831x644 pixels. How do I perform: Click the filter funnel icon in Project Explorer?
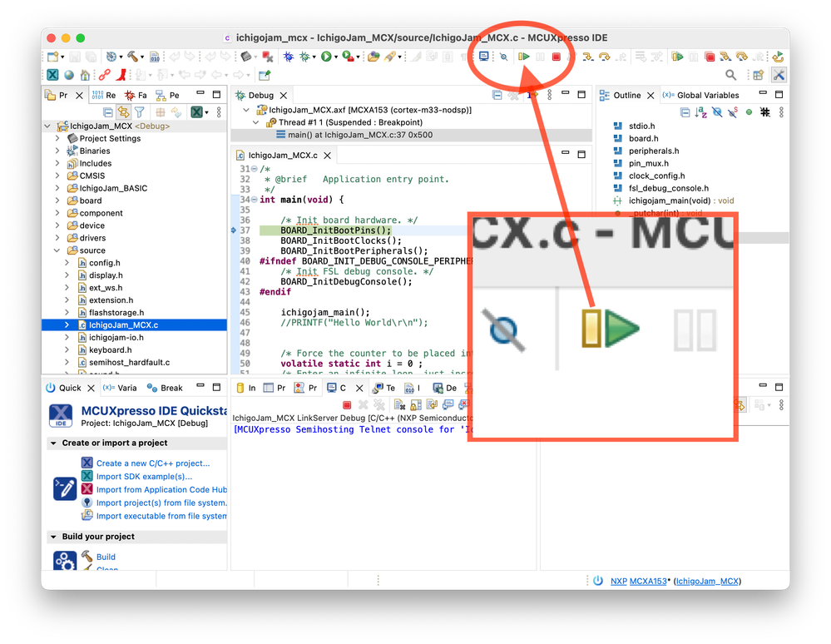(140, 112)
